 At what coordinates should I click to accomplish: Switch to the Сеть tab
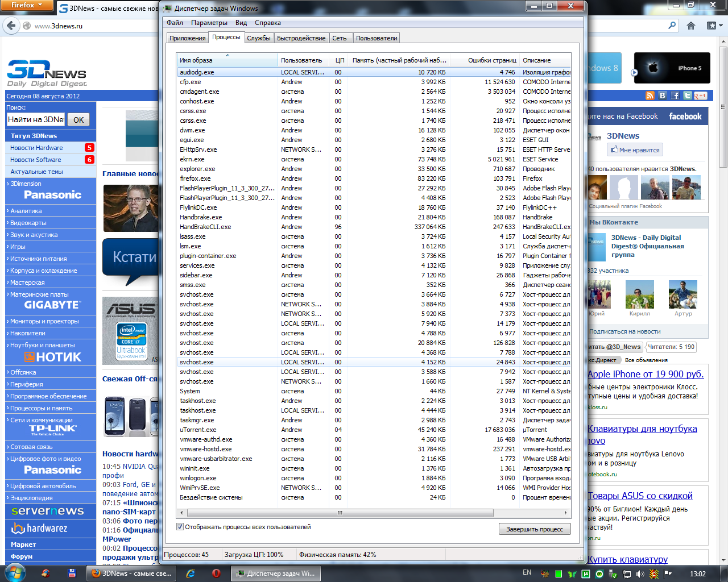point(340,38)
